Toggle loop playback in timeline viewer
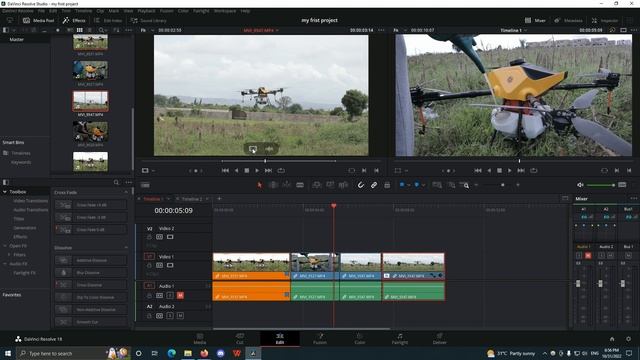This screenshot has width=640, height=360. pyautogui.click(x=533, y=171)
